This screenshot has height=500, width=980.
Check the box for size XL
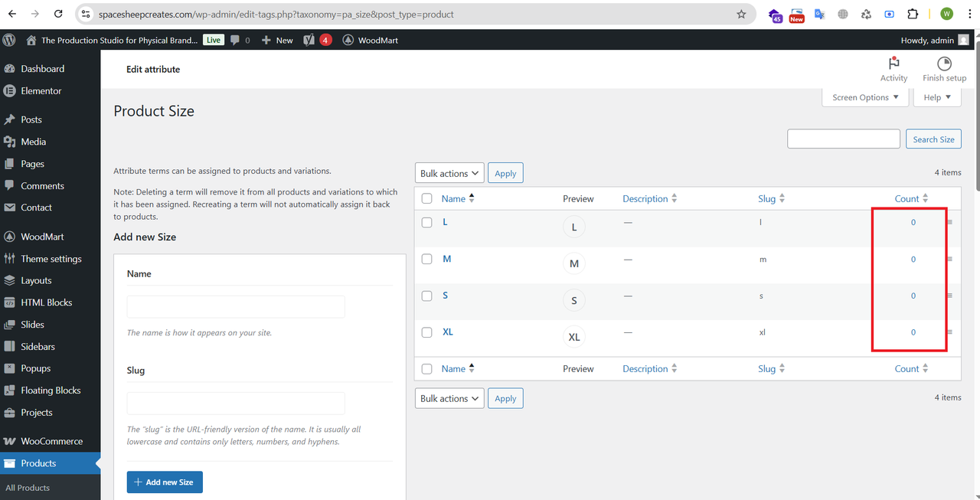[427, 332]
